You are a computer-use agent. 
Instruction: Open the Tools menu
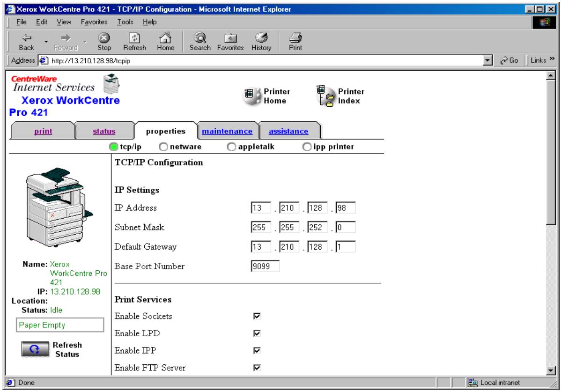(x=125, y=22)
